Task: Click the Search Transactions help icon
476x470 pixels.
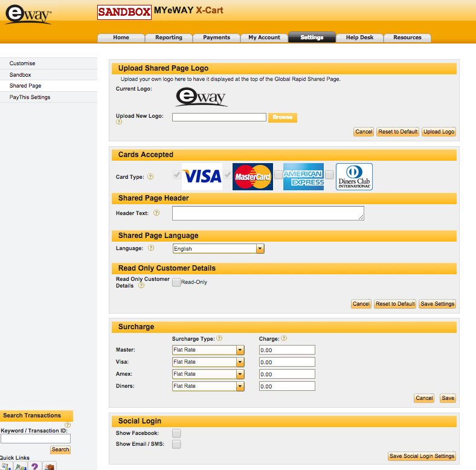Action: tap(68, 425)
